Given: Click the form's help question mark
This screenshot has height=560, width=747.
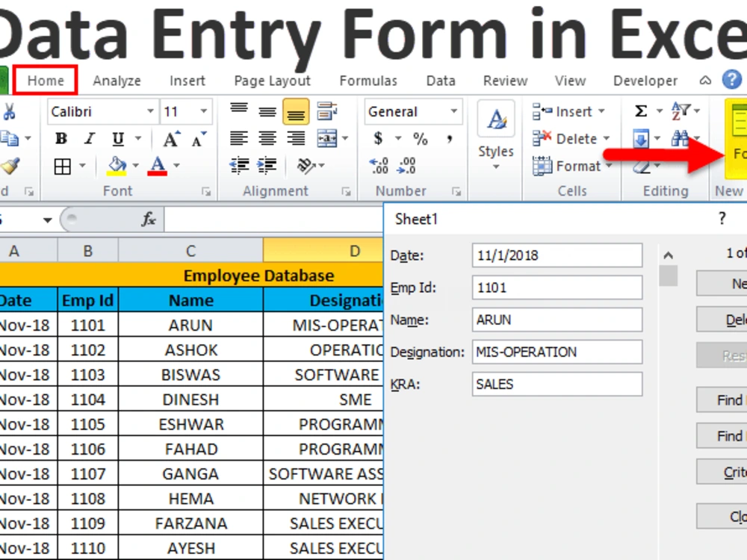Looking at the screenshot, I should [722, 219].
